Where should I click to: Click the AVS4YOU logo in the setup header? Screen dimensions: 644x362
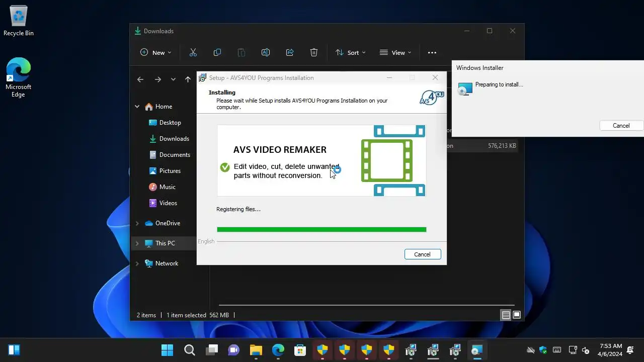pyautogui.click(x=432, y=98)
